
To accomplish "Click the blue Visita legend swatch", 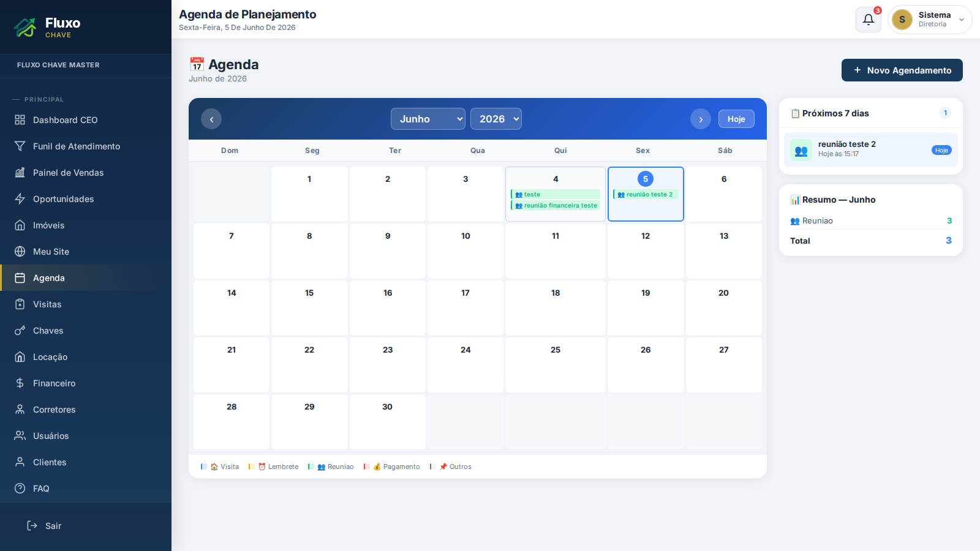I will (203, 467).
